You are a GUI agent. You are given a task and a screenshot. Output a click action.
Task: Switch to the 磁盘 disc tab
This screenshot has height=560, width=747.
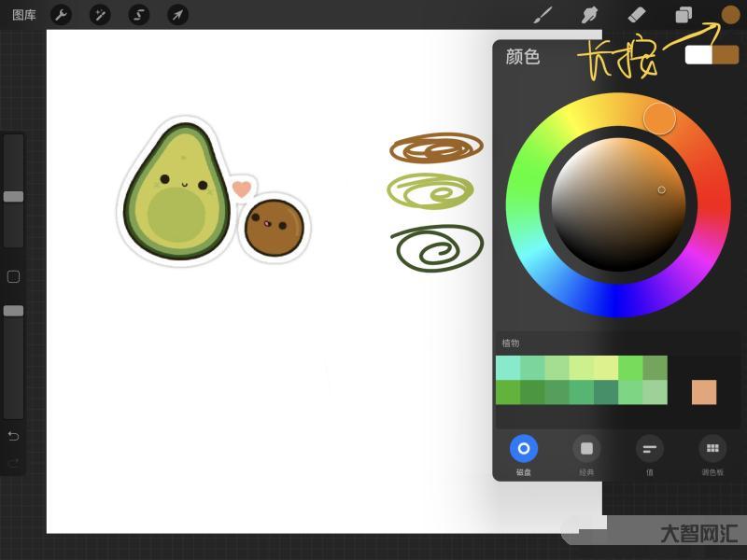tap(524, 449)
